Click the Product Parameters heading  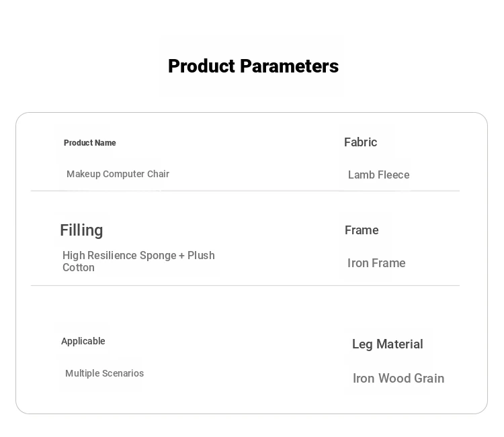(x=253, y=66)
